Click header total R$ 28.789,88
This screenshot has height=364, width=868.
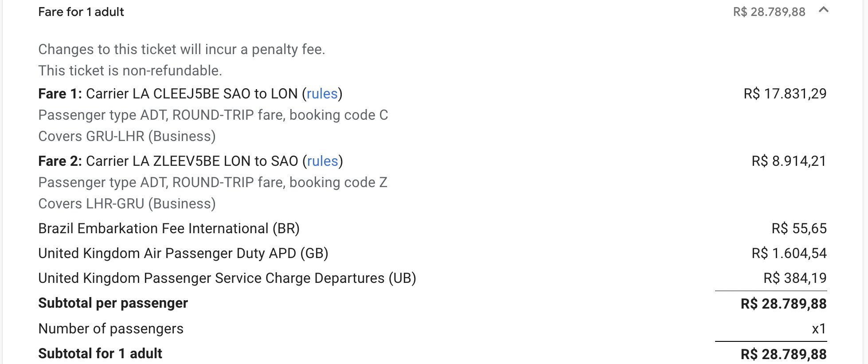[769, 12]
